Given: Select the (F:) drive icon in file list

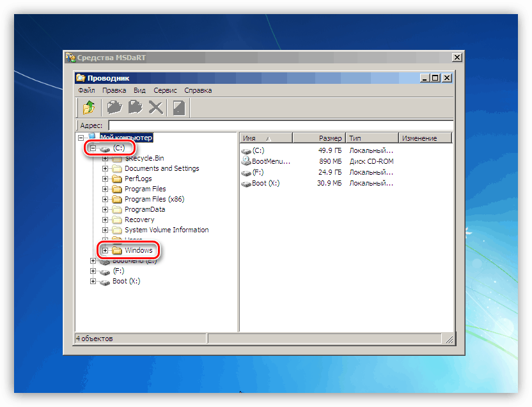Looking at the screenshot, I should pyautogui.click(x=246, y=173).
